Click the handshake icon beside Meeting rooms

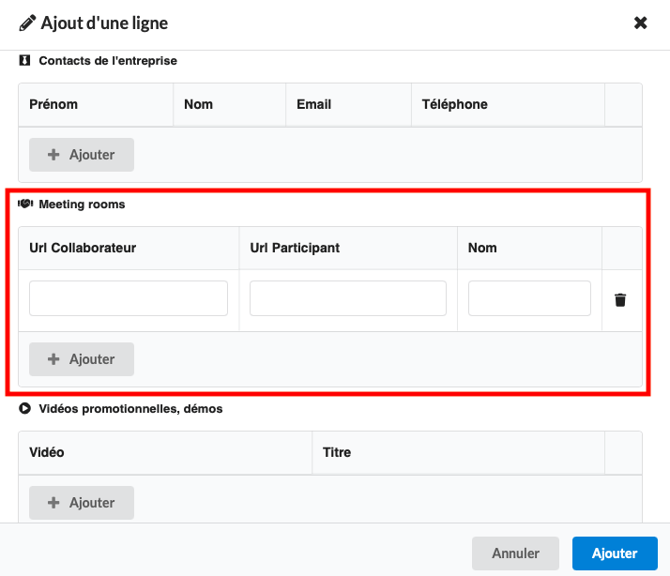click(25, 204)
